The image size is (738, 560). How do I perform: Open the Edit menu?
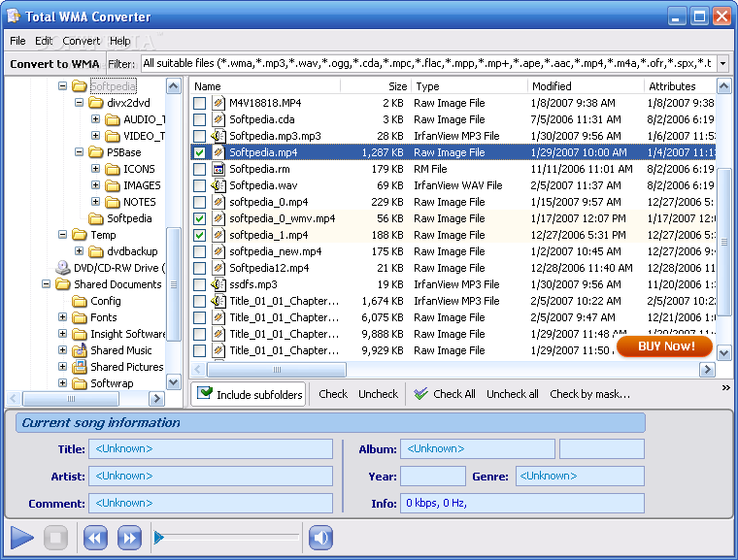point(44,41)
